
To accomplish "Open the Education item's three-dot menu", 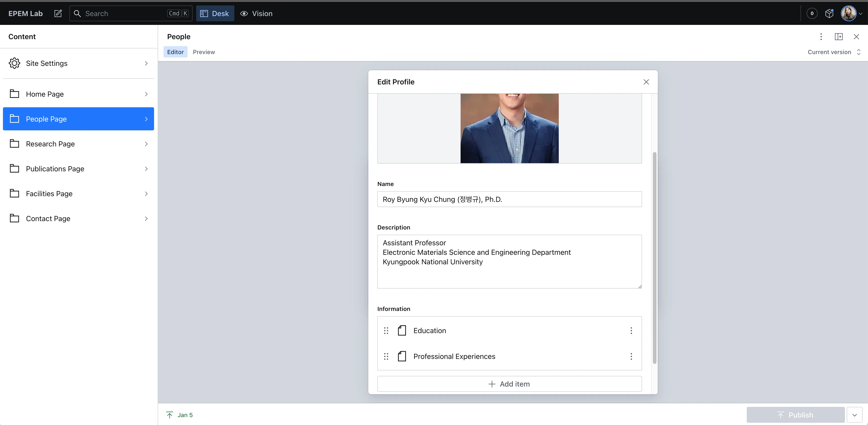I will (631, 331).
